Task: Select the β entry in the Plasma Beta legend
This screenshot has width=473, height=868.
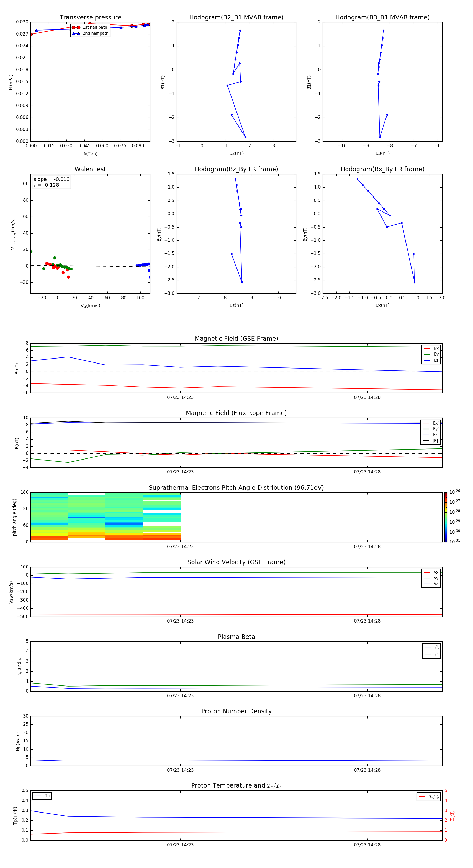Action: [431, 654]
